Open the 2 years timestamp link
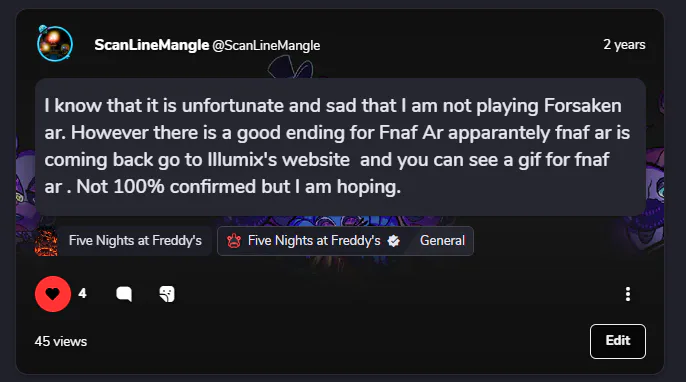Image resolution: width=686 pixels, height=382 pixels. [x=624, y=44]
